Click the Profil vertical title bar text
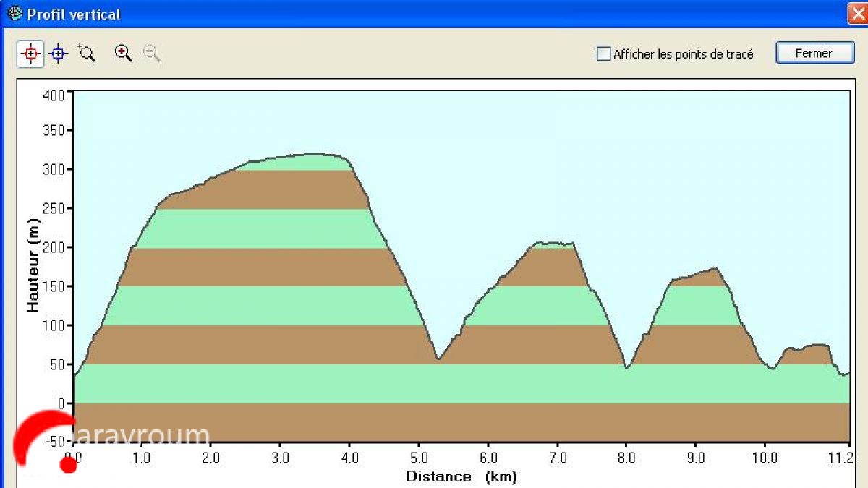This screenshot has height=488, width=868. point(74,14)
